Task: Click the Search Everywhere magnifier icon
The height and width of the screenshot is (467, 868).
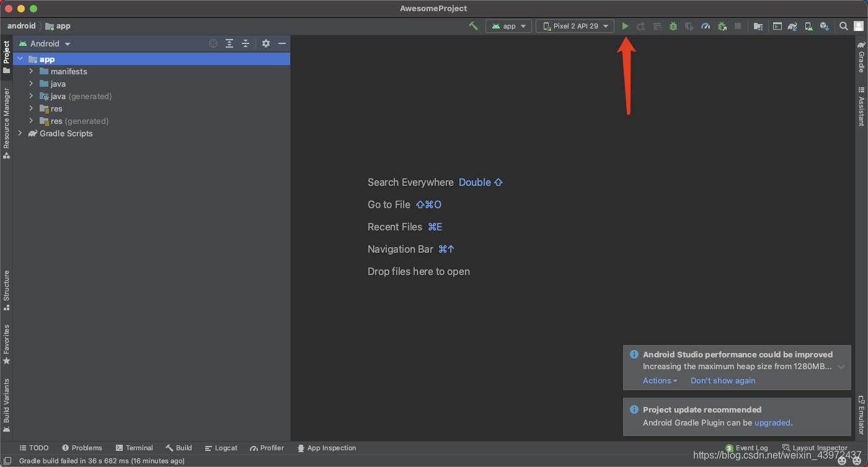Action: point(844,26)
